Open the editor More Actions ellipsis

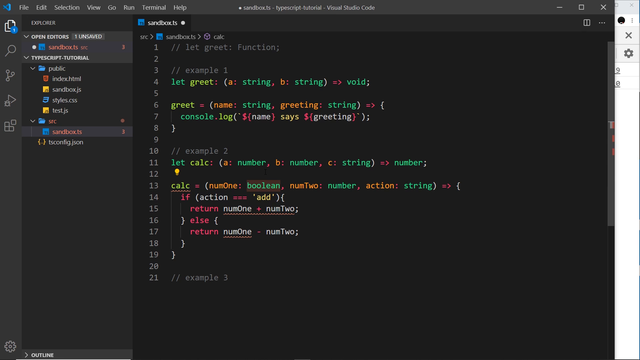(x=602, y=23)
